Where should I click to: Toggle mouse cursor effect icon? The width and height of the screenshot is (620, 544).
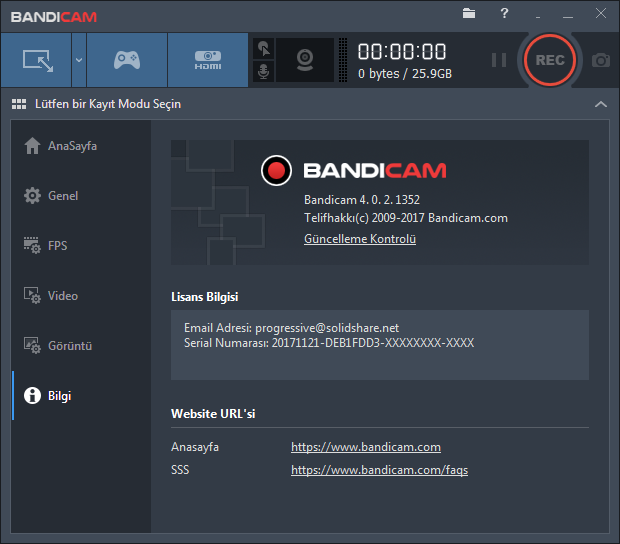tap(263, 49)
